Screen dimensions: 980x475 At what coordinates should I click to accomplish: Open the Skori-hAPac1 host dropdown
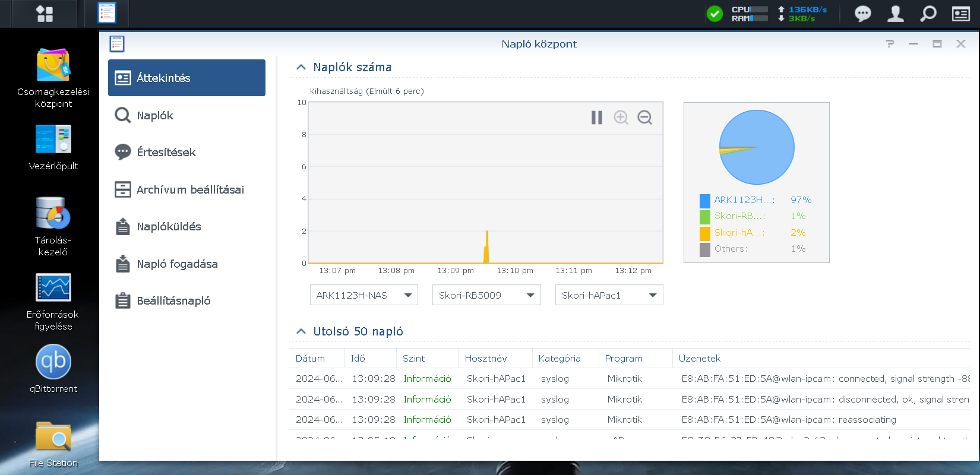609,295
